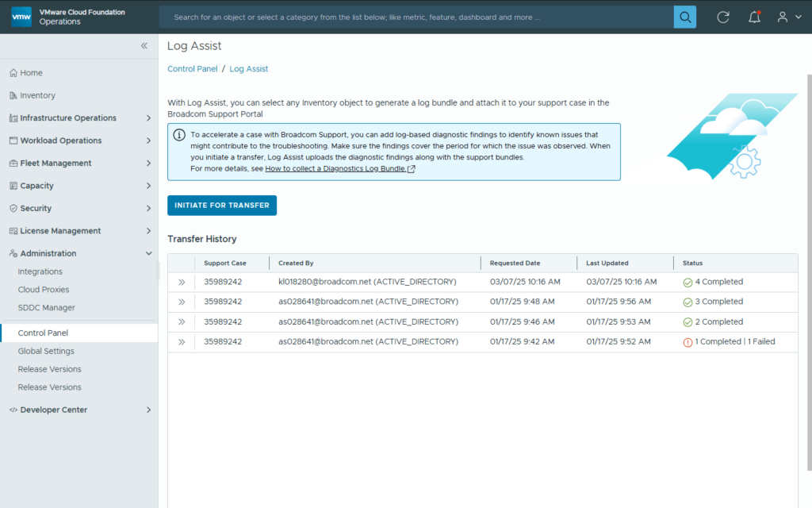Image resolution: width=812 pixels, height=508 pixels.
Task: Select Control Panel in the sidebar
Action: coord(79,333)
